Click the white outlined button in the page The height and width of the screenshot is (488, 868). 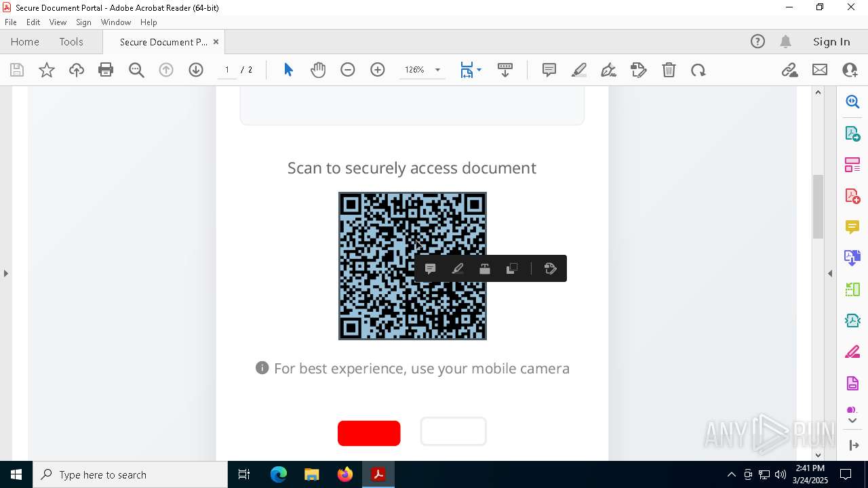point(454,431)
